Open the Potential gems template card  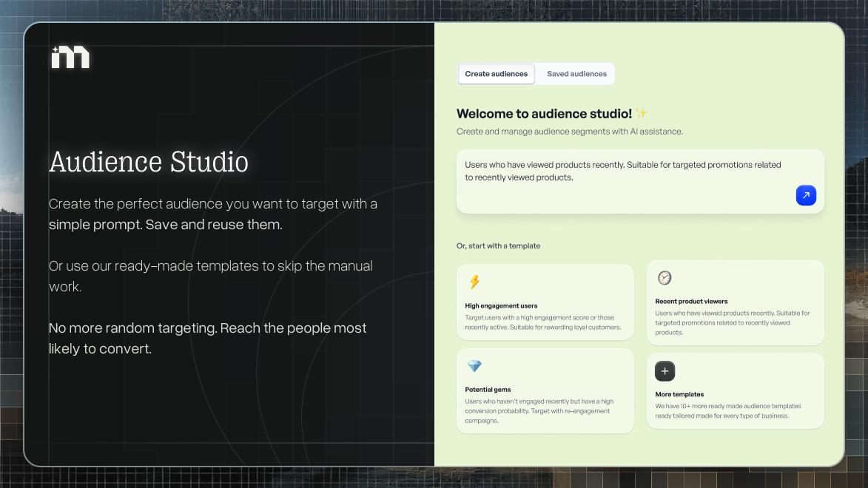coord(545,390)
